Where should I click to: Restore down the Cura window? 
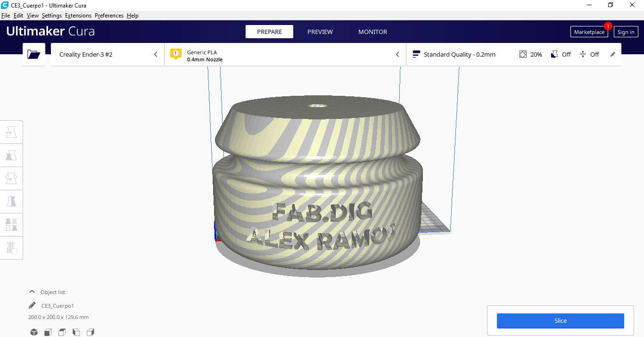pos(611,5)
